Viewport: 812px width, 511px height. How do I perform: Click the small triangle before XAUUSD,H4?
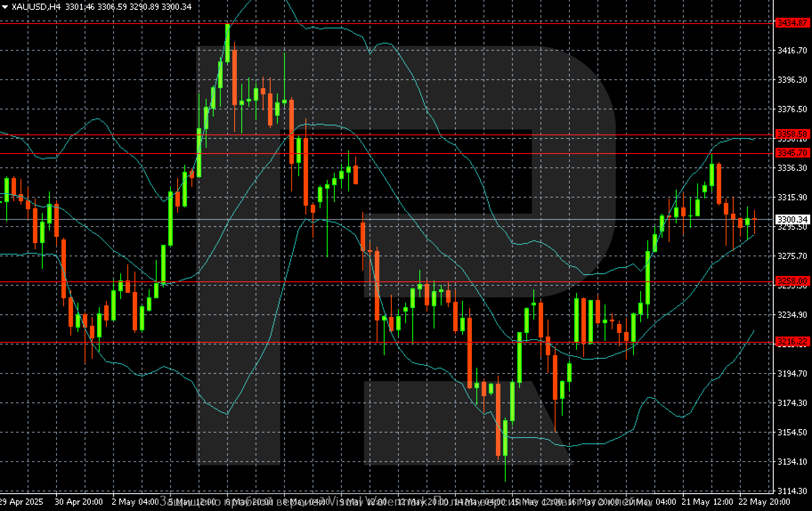[x=5, y=7]
